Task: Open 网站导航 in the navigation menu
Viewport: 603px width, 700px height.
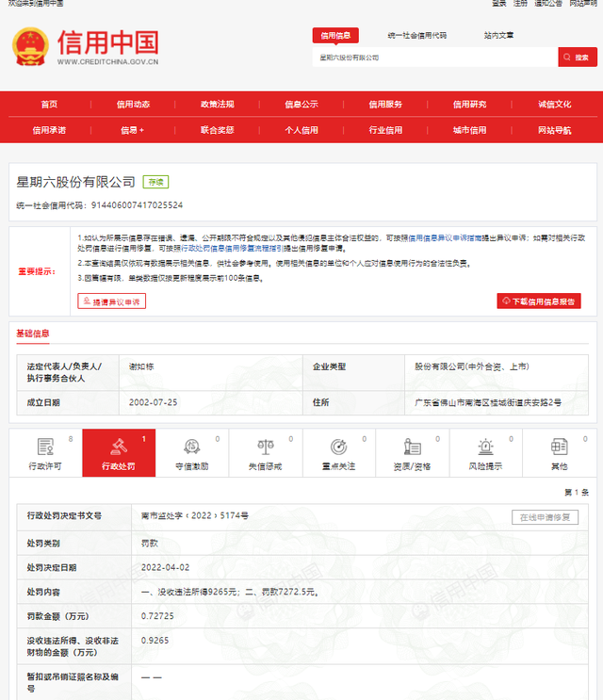Action: 554,130
